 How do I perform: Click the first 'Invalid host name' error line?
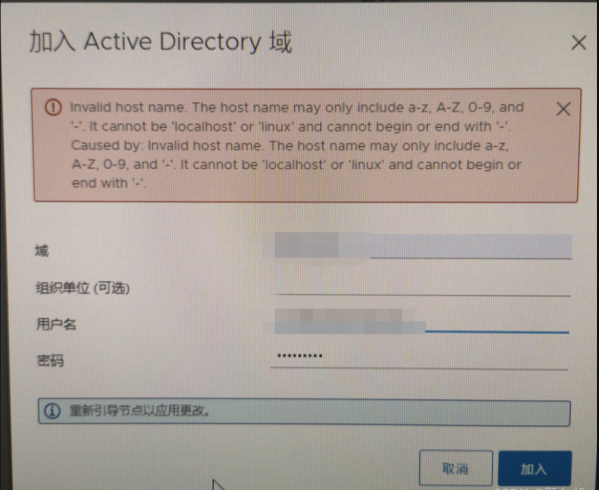(x=296, y=107)
